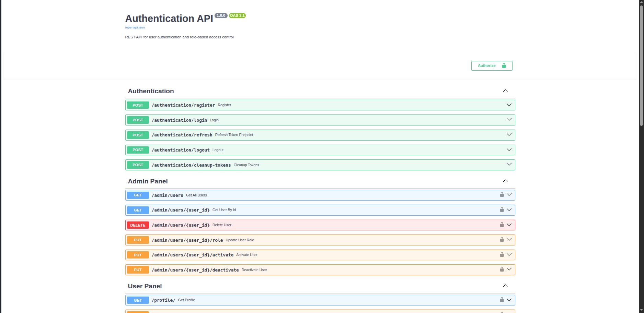Screen dimensions: 644x313
Task: Click POST badge on /authentication/refresh
Action: (138, 135)
